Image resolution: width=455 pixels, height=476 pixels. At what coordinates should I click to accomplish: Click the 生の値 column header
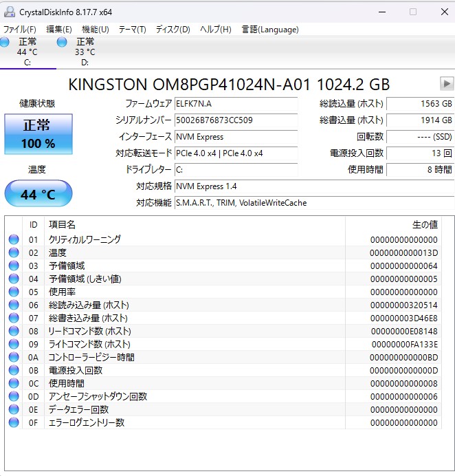click(393, 225)
